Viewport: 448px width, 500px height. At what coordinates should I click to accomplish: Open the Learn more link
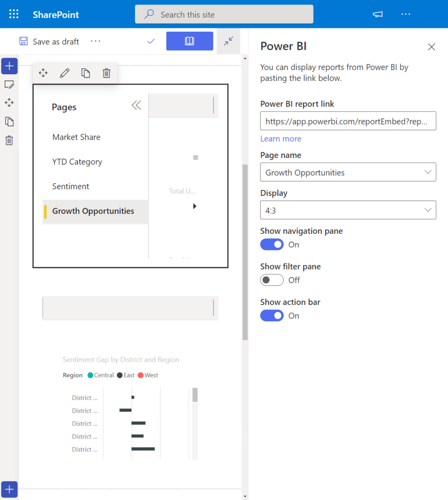pos(281,139)
